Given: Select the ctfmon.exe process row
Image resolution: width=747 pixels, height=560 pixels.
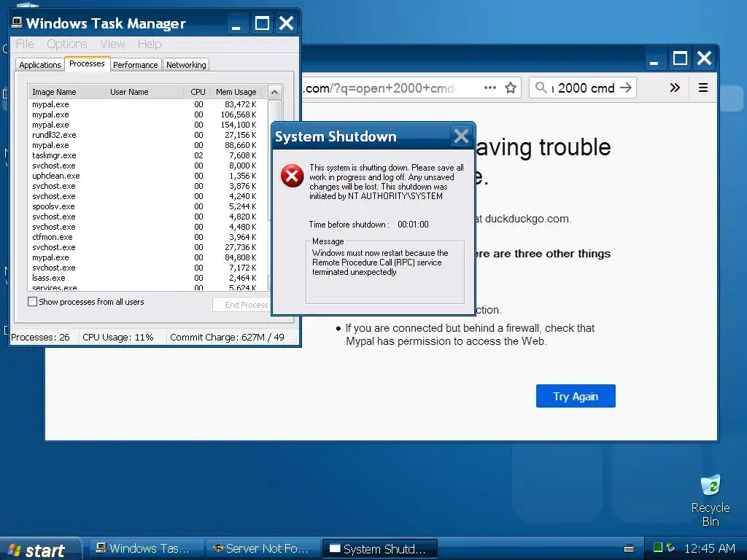Looking at the screenshot, I should [x=147, y=237].
